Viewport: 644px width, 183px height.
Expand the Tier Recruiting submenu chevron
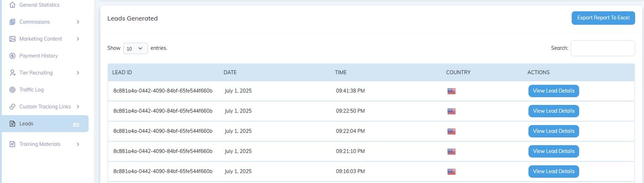78,72
